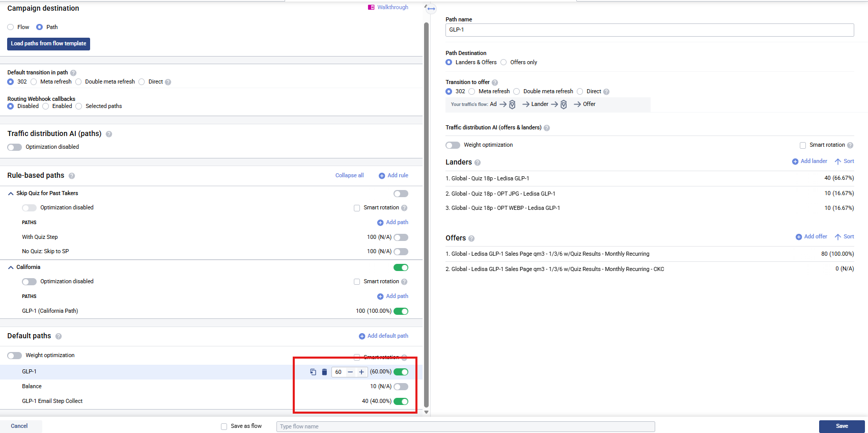Click the minus stepper to decrease GLP-1 weight
Viewport: 868px width, 433px height.
350,372
